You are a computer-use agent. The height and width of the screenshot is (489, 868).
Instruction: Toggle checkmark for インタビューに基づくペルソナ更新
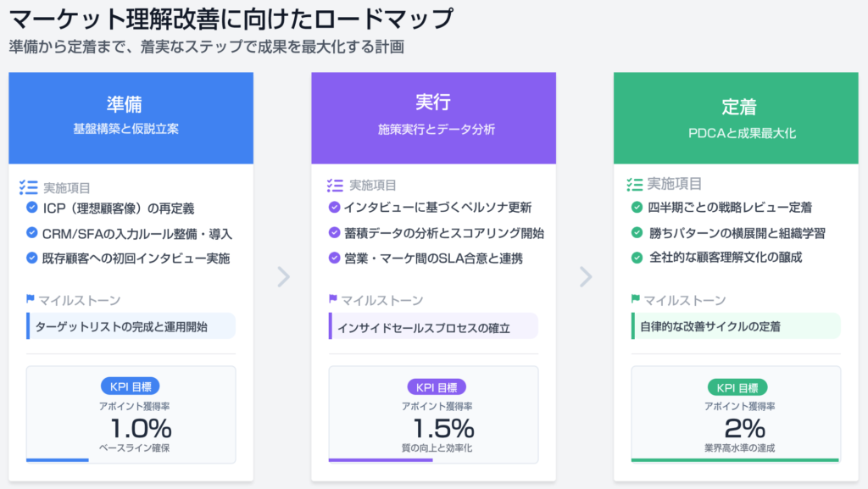[334, 207]
